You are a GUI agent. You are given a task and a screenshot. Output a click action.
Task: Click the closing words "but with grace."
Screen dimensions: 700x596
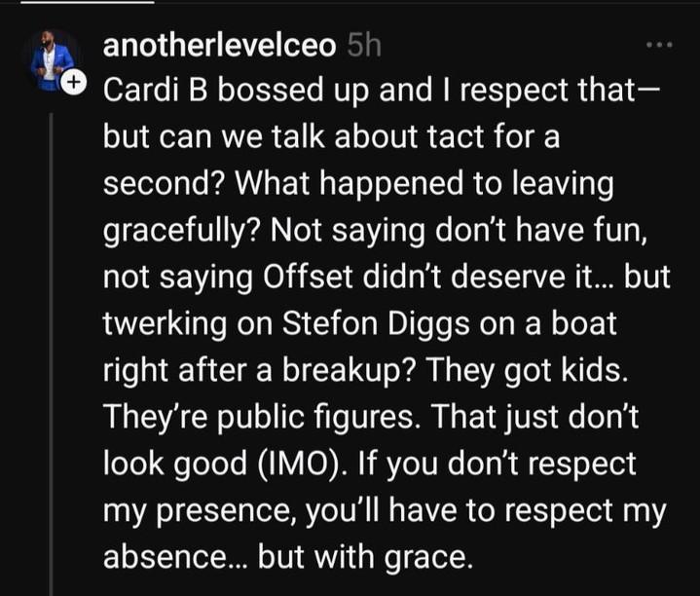(365, 557)
